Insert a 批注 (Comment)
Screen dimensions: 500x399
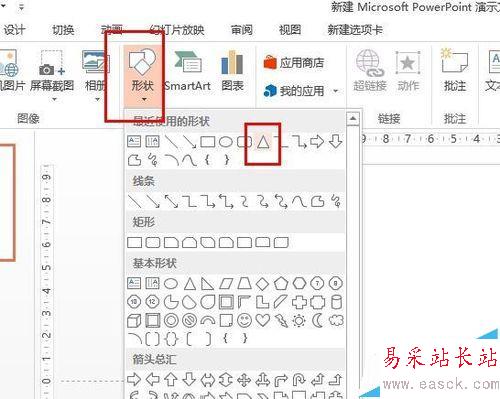coord(455,71)
